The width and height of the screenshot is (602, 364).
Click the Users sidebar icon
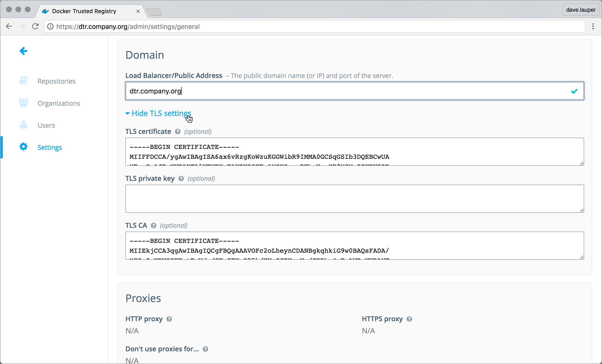[x=23, y=125]
